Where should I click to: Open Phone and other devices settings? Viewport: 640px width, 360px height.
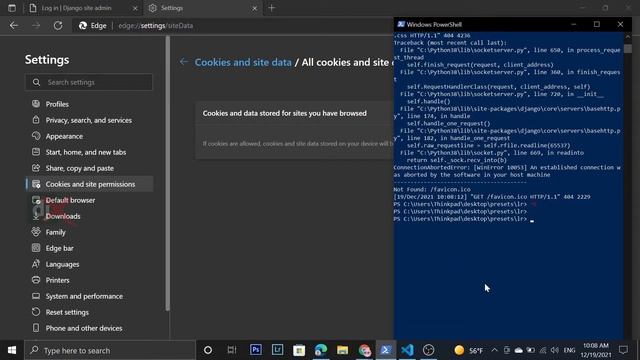pyautogui.click(x=84, y=328)
